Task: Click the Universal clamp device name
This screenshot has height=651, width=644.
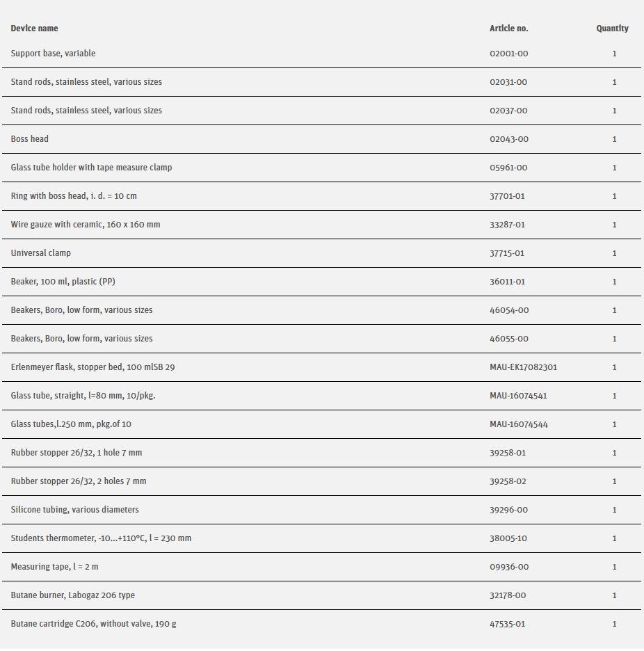Action: coord(41,253)
